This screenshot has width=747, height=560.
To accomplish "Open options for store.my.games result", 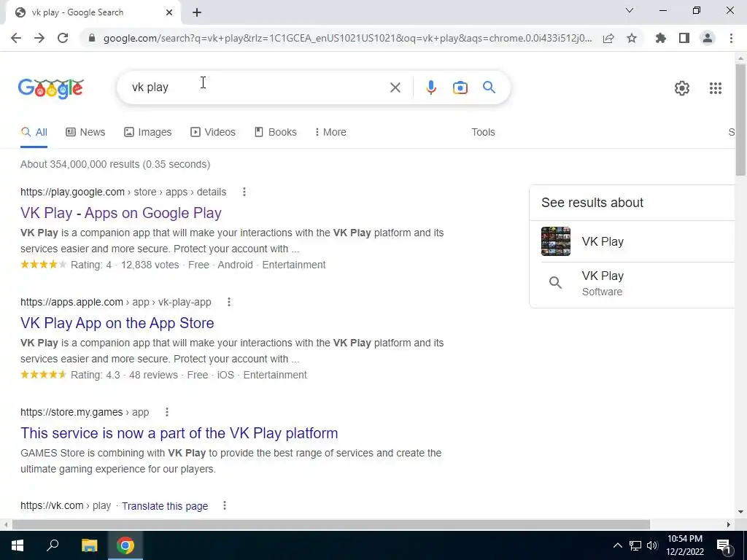I will pos(167,412).
